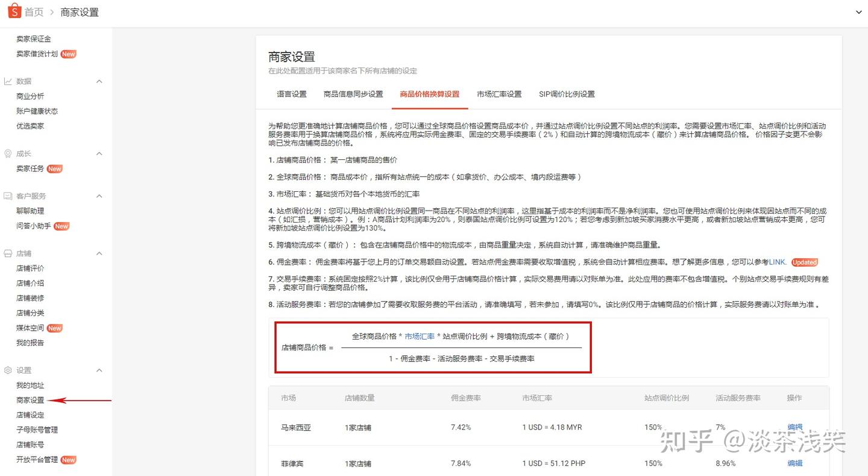Image resolution: width=868 pixels, height=476 pixels.
Task: Open the 客户服务 chat icon section
Action: click(8, 195)
